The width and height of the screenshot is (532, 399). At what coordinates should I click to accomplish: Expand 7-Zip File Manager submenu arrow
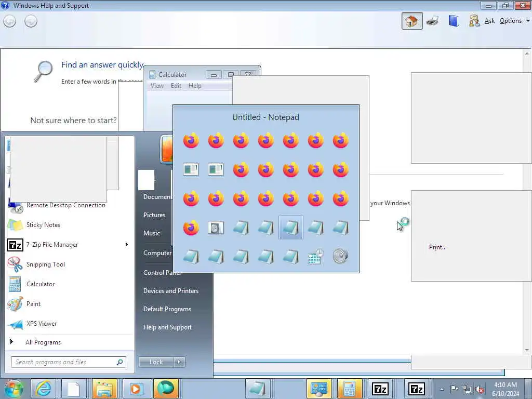click(x=127, y=244)
